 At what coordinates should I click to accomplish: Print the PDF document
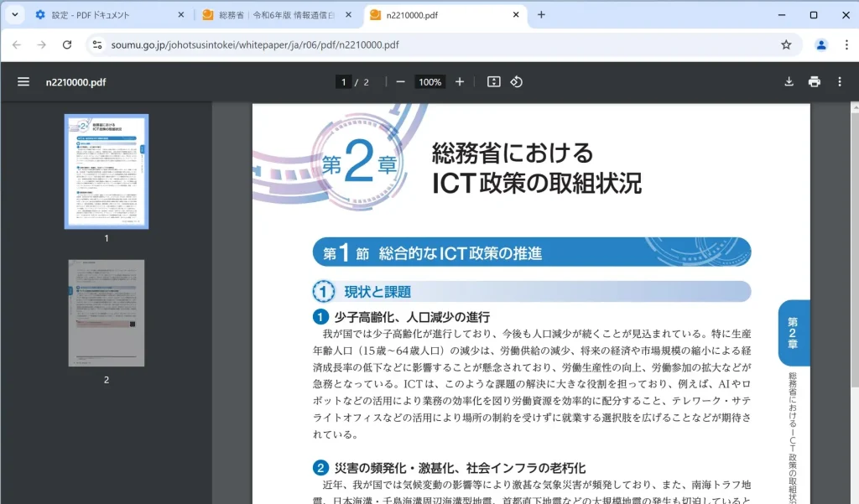tap(814, 81)
